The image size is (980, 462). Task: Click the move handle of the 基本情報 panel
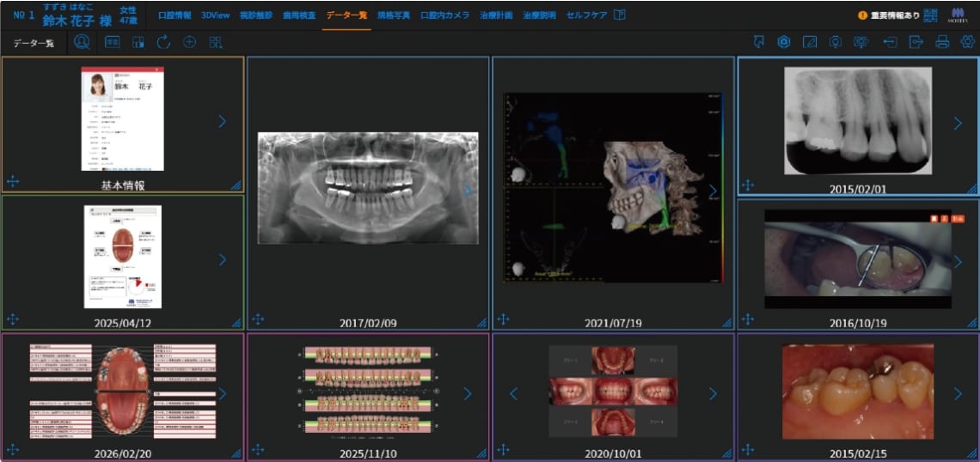(13, 182)
